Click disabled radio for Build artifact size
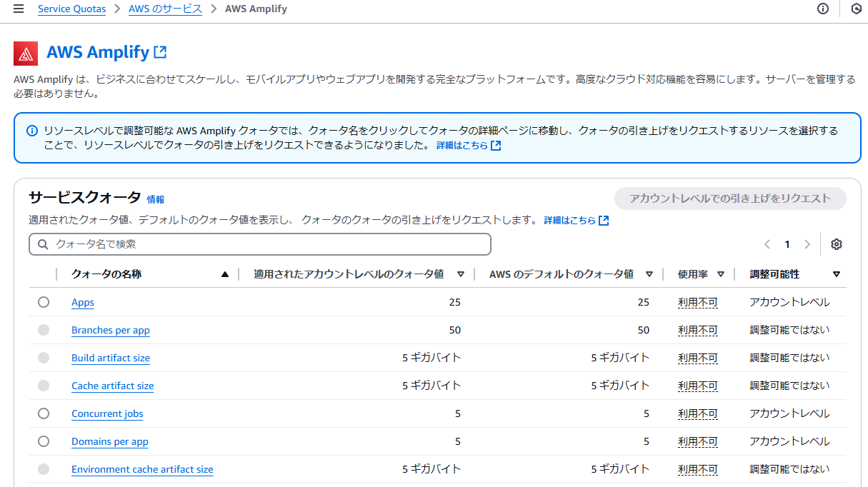868x487 pixels. [x=44, y=358]
